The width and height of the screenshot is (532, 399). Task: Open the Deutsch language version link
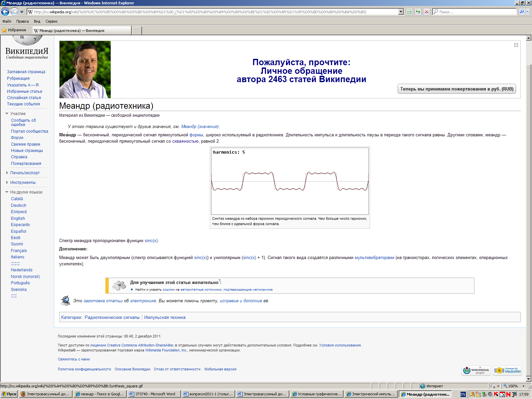19,205
